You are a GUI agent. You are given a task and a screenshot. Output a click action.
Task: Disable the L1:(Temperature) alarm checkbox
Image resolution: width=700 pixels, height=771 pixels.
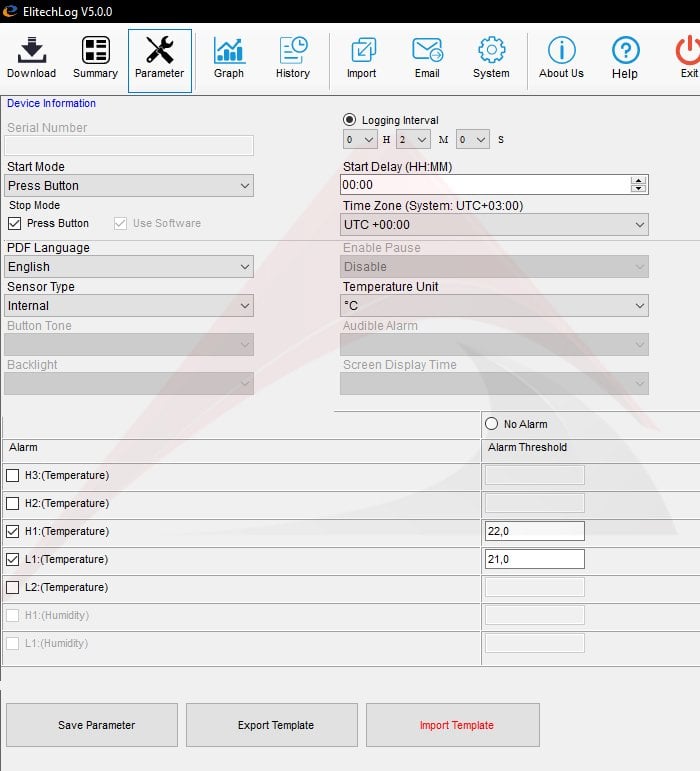point(13,559)
